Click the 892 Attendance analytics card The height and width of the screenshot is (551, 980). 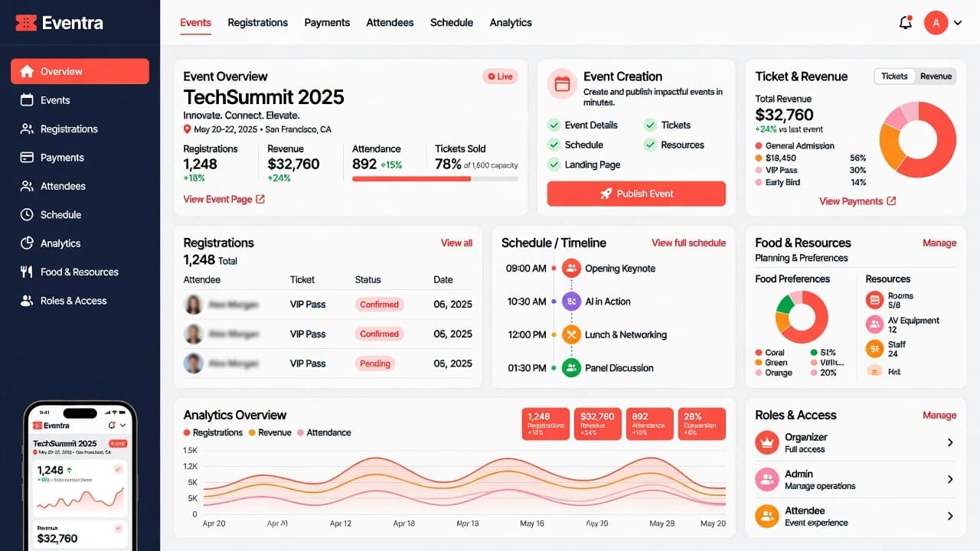click(649, 423)
